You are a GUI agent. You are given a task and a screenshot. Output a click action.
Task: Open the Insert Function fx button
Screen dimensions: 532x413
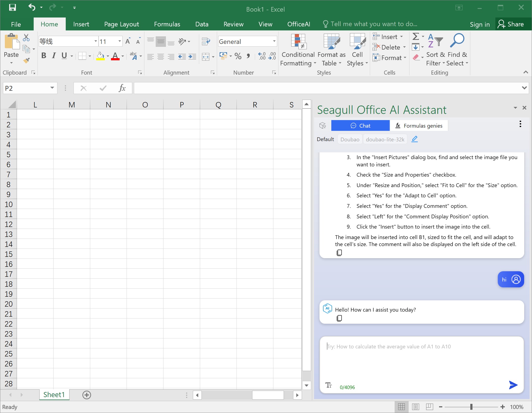122,88
